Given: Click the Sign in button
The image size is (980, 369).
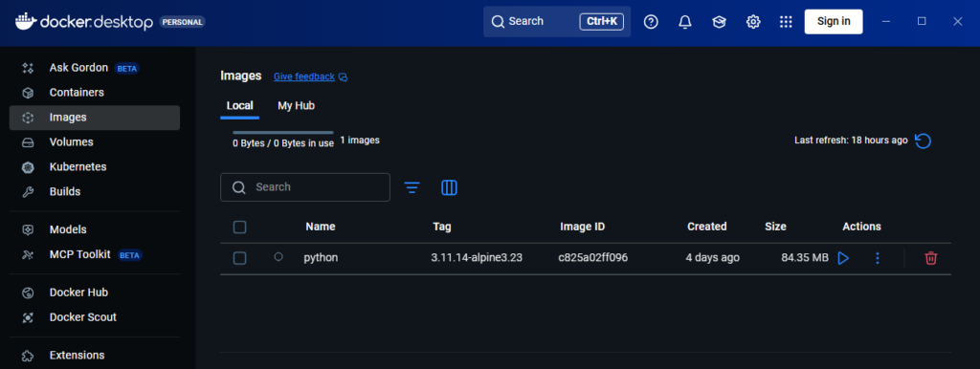Looking at the screenshot, I should 834,21.
